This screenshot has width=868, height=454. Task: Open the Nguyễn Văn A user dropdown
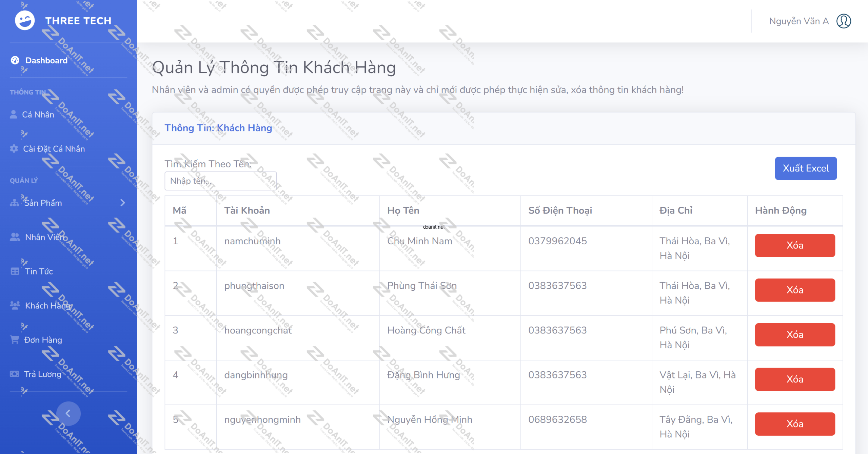click(x=810, y=21)
